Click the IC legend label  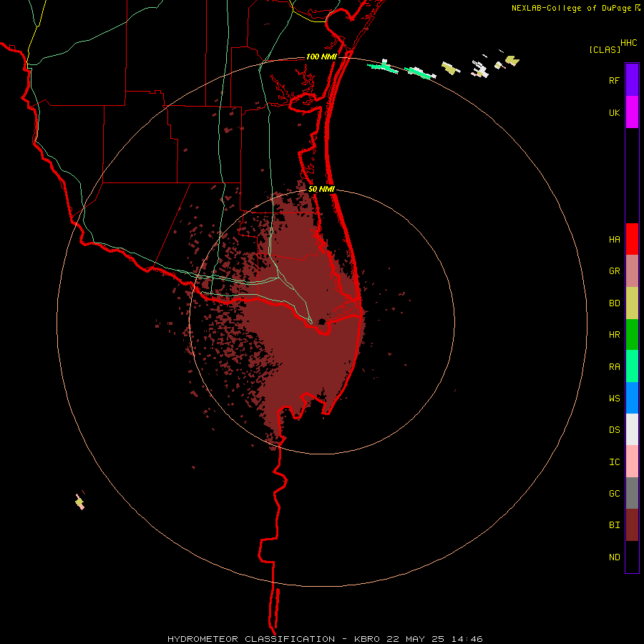(x=614, y=462)
